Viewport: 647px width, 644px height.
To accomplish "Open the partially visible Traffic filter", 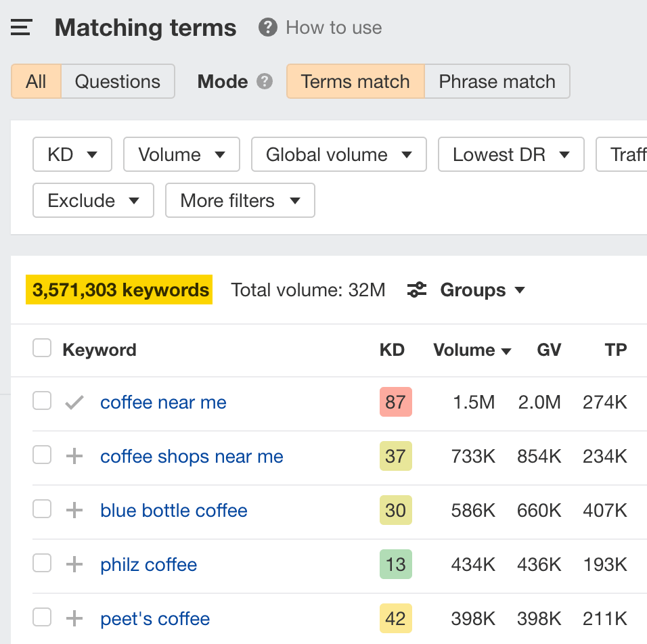I will click(621, 154).
